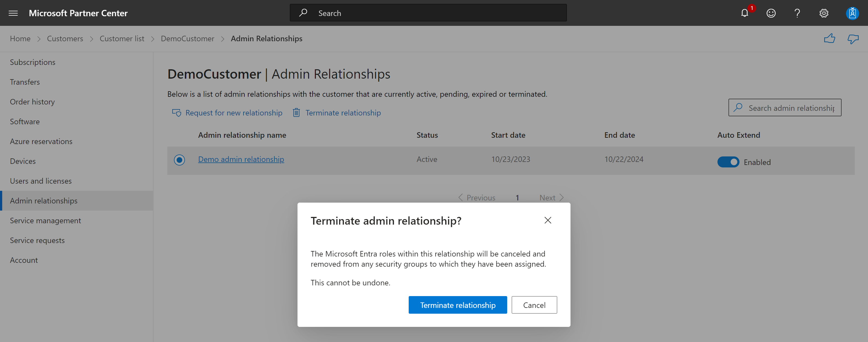Click the Demo admin relationship link
This screenshot has width=868, height=342.
point(241,159)
